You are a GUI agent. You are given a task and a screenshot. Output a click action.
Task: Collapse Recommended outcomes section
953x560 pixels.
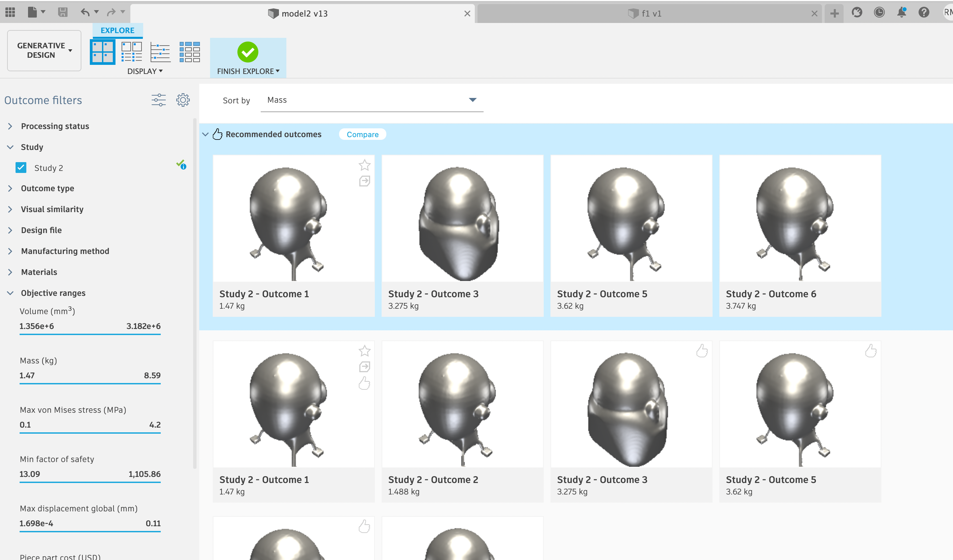[x=205, y=134]
